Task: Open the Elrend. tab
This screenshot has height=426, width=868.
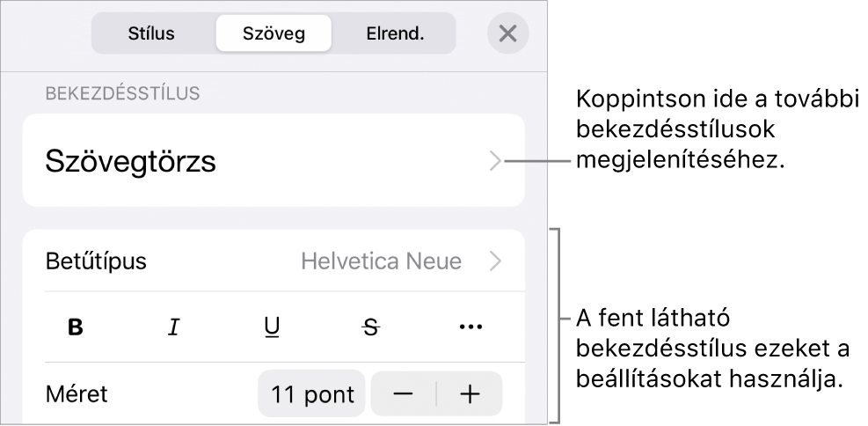Action: pos(395,34)
